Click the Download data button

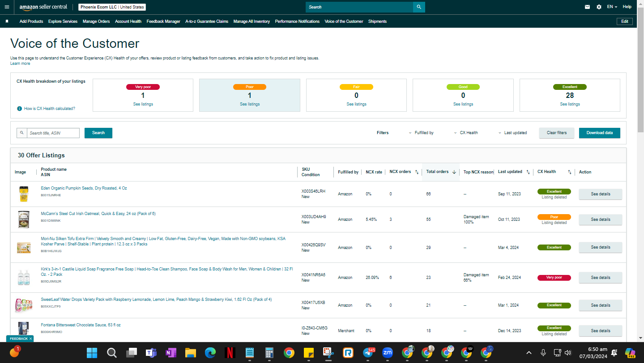600,133
